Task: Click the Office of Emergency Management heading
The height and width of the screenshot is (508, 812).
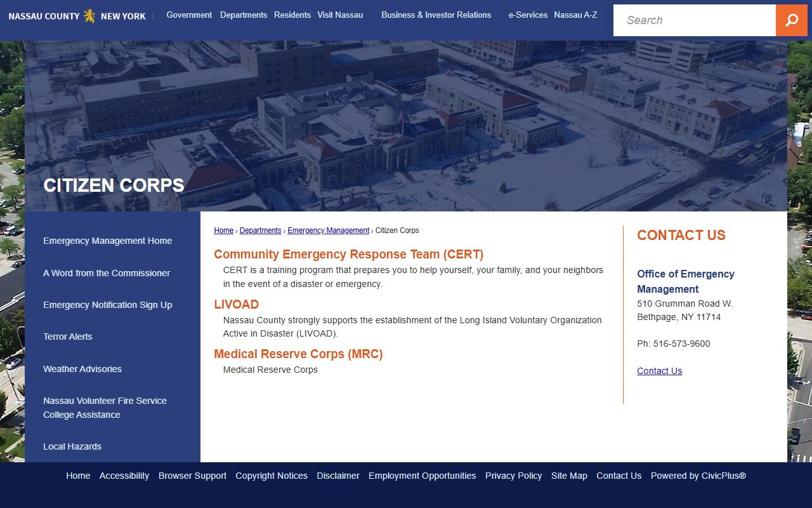Action: tap(686, 281)
